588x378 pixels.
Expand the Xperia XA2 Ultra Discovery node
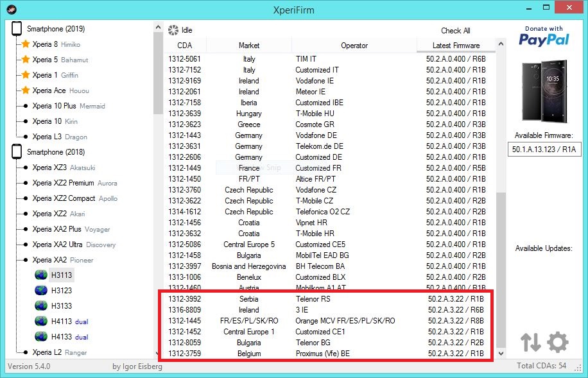tap(25, 245)
